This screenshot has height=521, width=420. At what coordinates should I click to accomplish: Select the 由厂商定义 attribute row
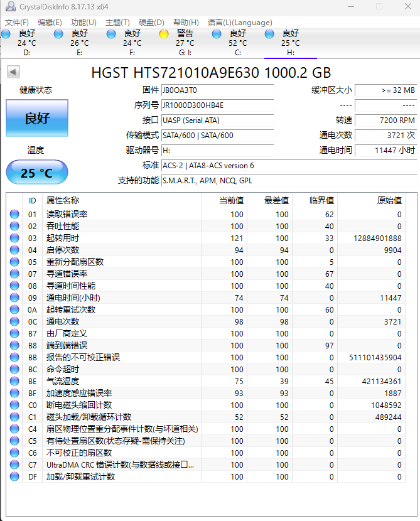206,333
